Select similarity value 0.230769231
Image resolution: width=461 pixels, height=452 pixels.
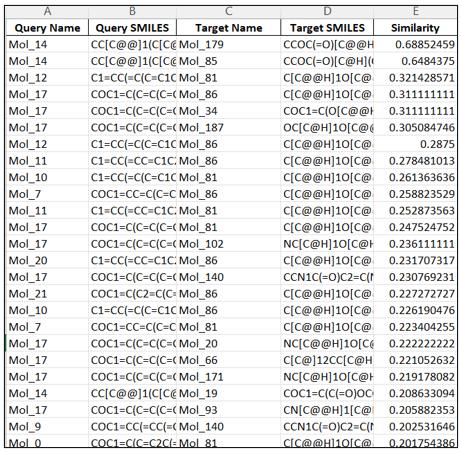click(415, 277)
